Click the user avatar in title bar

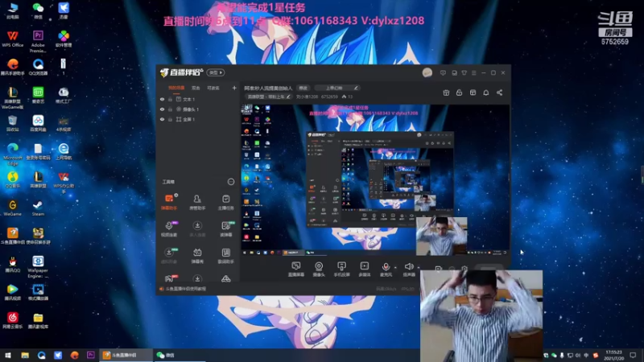427,72
